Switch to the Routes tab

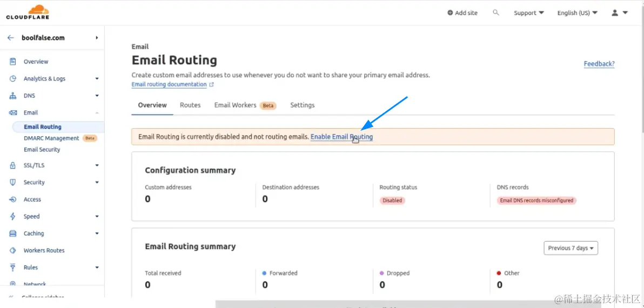(190, 105)
